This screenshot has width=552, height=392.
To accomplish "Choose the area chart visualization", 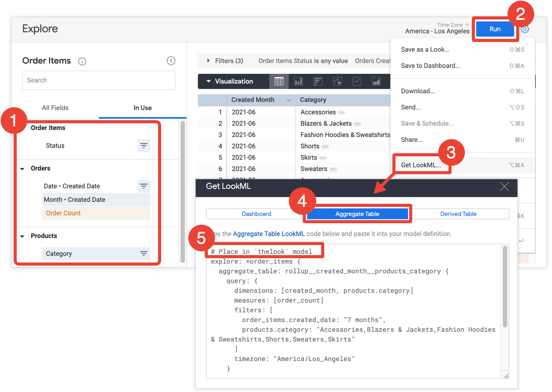I will (x=376, y=81).
